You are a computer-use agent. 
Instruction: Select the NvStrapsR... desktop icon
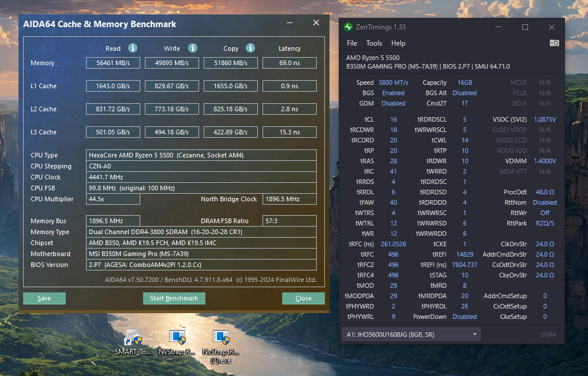point(177,343)
